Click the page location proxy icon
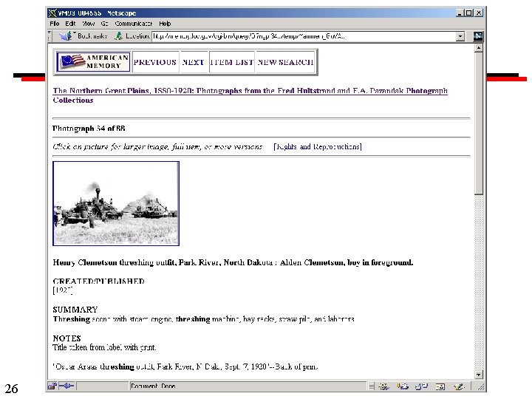The width and height of the screenshot is (532, 399). pos(118,35)
